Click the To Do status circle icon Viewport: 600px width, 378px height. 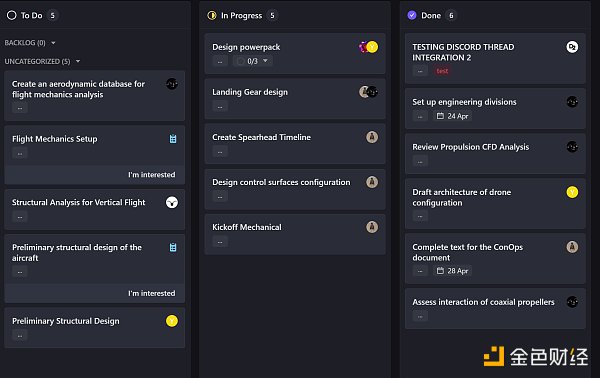click(x=11, y=15)
